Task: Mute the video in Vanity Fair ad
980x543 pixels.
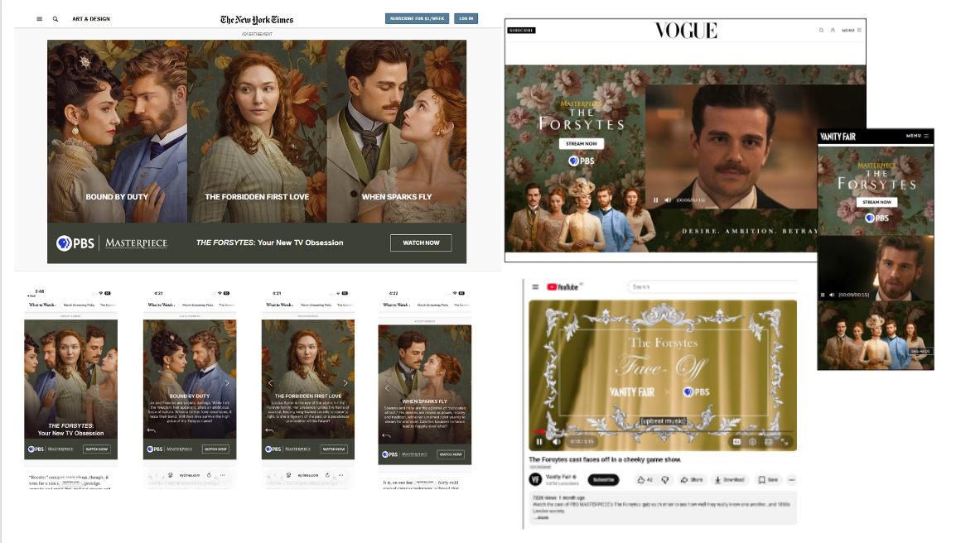Action: click(832, 295)
